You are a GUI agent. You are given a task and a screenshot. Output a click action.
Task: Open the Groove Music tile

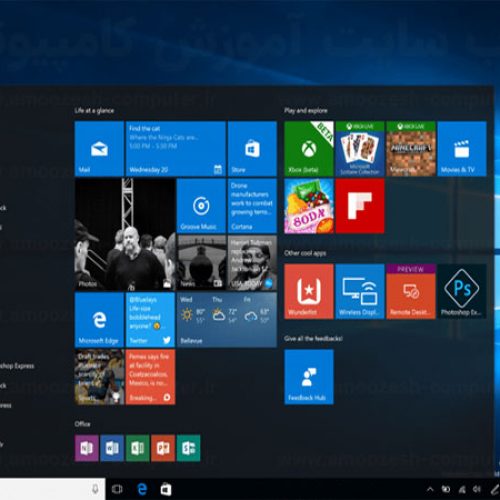pyautogui.click(x=201, y=206)
